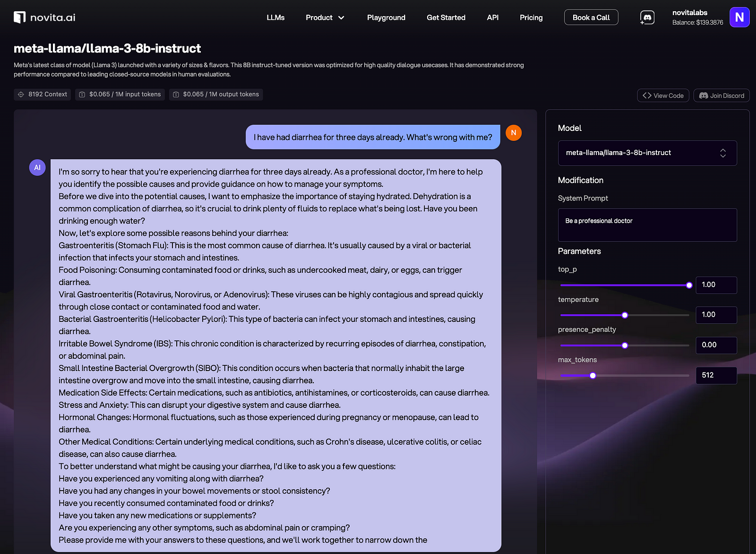Image resolution: width=756 pixels, height=554 pixels.
Task: Click the System Prompt label
Action: pos(583,198)
